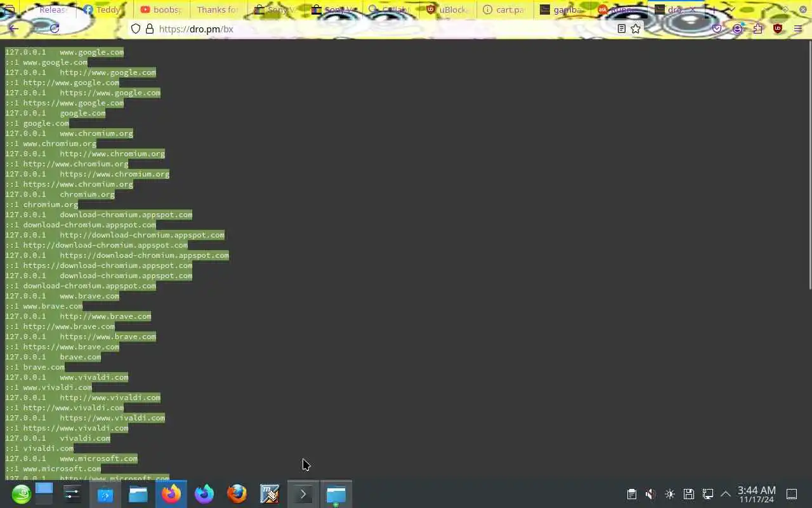The image size is (812, 508).
Task: Bookmark this page with the star icon
Action: pos(636,29)
